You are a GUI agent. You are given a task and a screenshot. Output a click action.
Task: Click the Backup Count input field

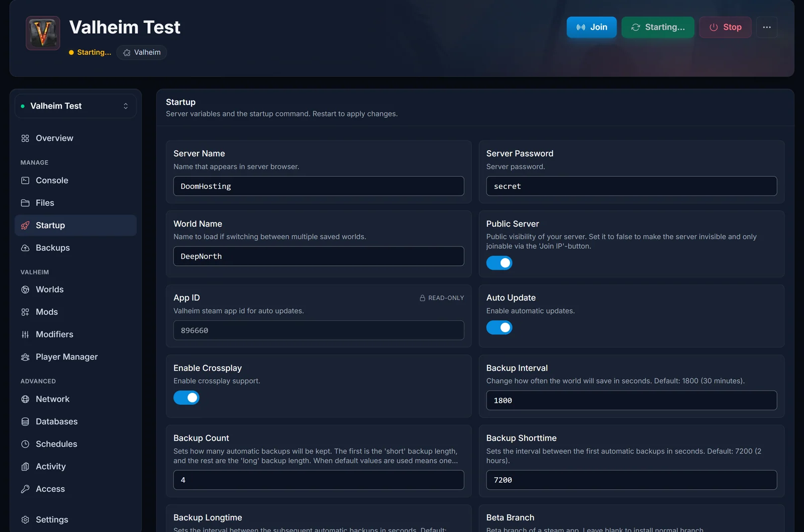coord(319,480)
